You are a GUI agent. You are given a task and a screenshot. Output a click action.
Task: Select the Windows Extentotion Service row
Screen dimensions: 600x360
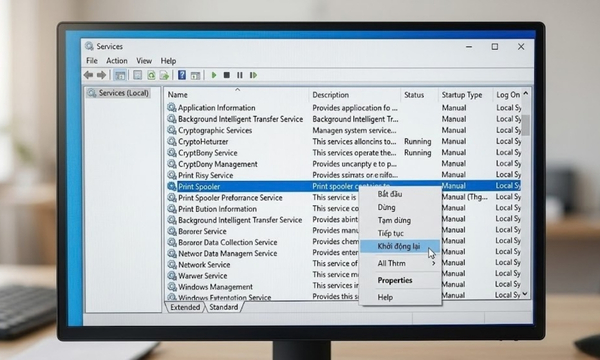click(343, 296)
